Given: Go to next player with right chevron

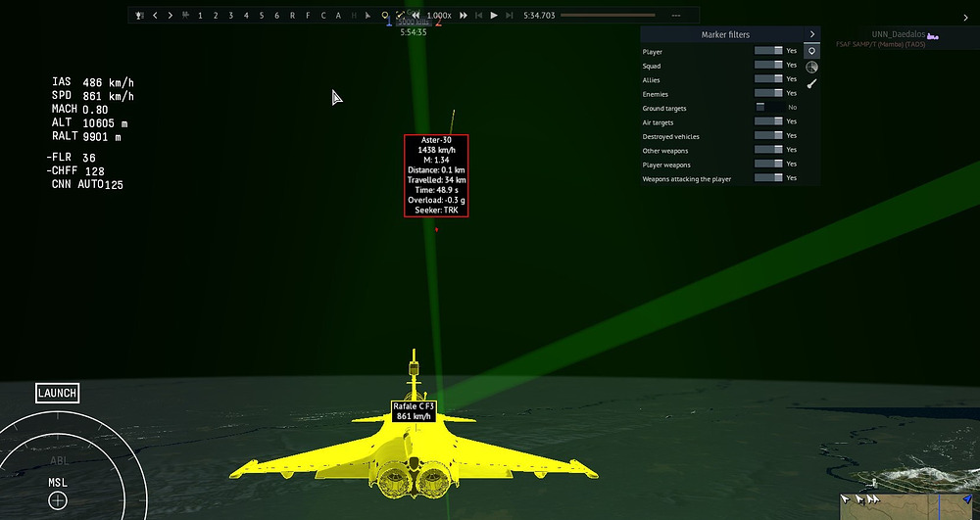Looking at the screenshot, I should (170, 16).
